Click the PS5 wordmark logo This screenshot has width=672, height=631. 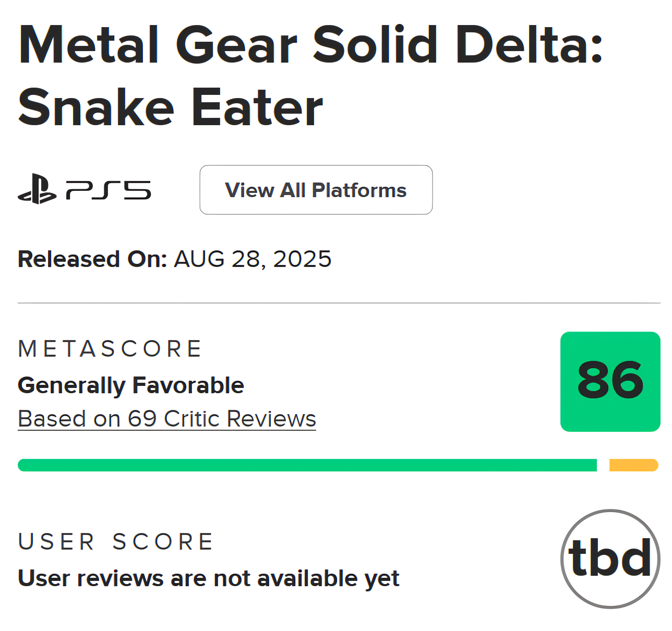pyautogui.click(x=109, y=190)
